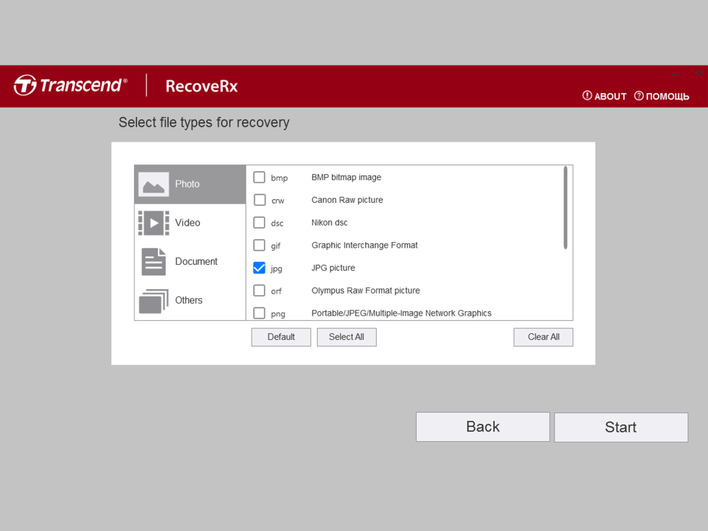Click 'Olympus Raw Format picture' text
Viewport: 708px width, 531px height.
pos(366,290)
